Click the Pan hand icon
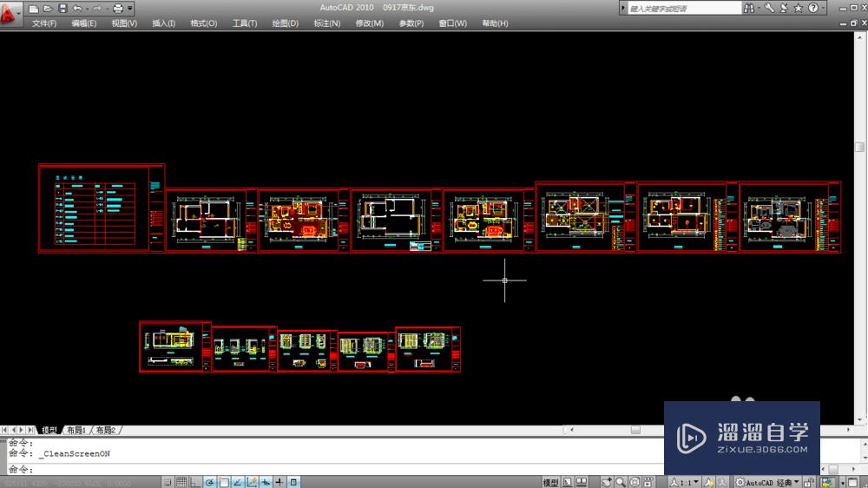 coord(608,482)
